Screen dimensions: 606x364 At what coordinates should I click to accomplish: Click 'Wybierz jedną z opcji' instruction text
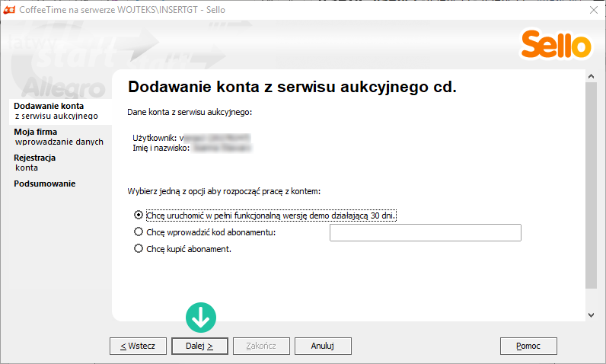(224, 191)
